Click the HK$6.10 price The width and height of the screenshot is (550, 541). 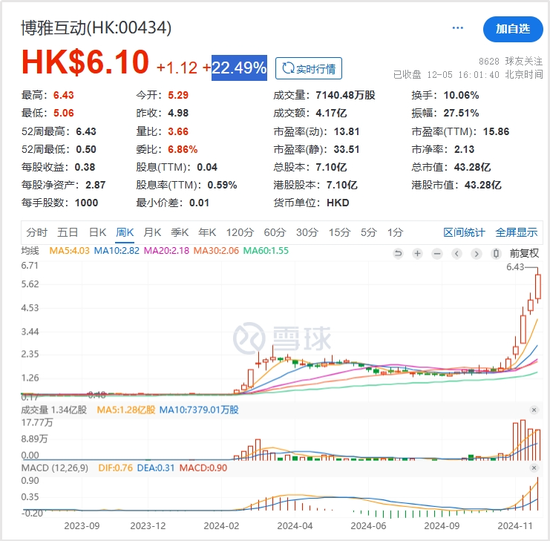pyautogui.click(x=85, y=62)
